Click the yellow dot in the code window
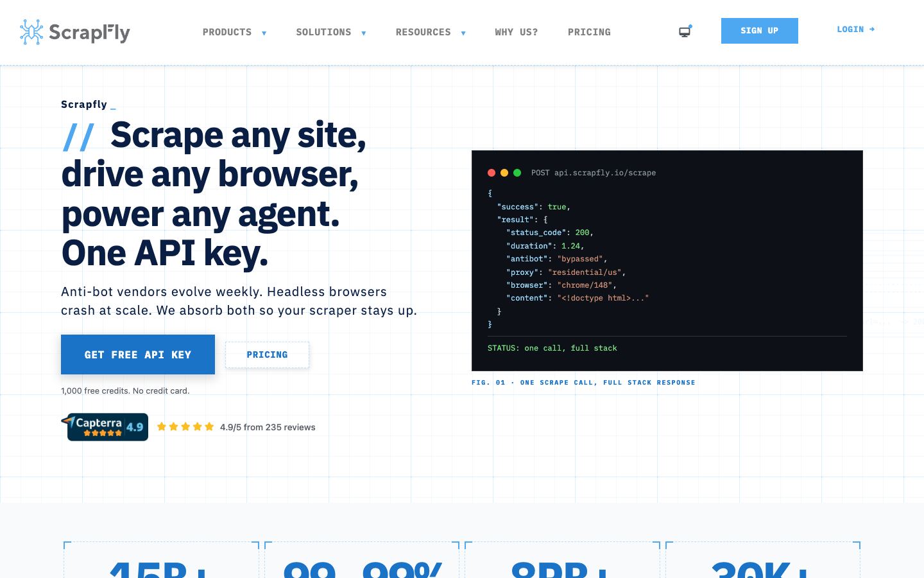This screenshot has height=578, width=924. pos(504,173)
